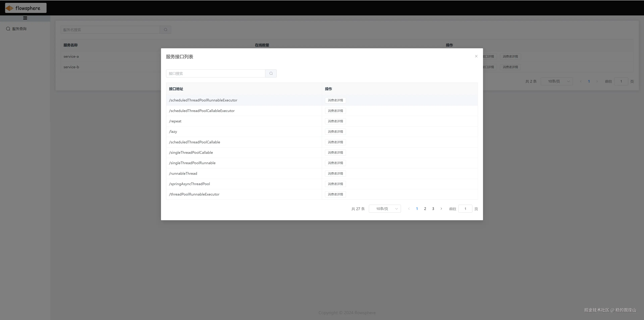644x320 pixels.
Task: View 消费者详情 for /springAsyncThreadPool
Action: (x=335, y=184)
